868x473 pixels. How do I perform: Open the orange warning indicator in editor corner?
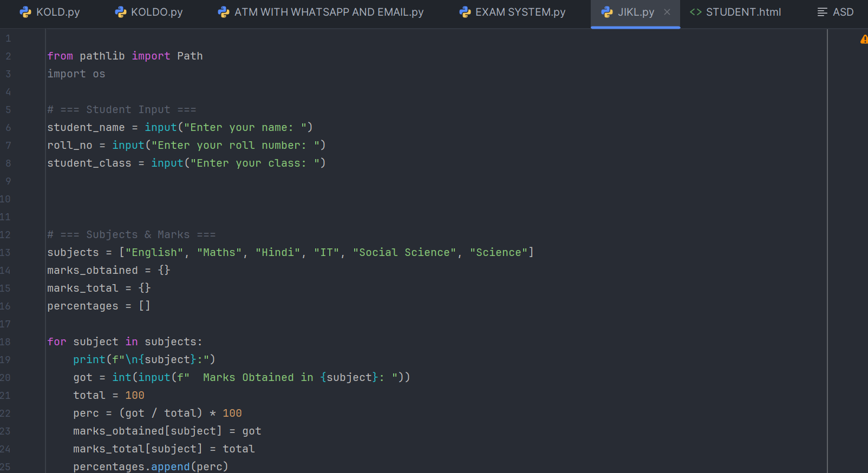[x=864, y=40]
